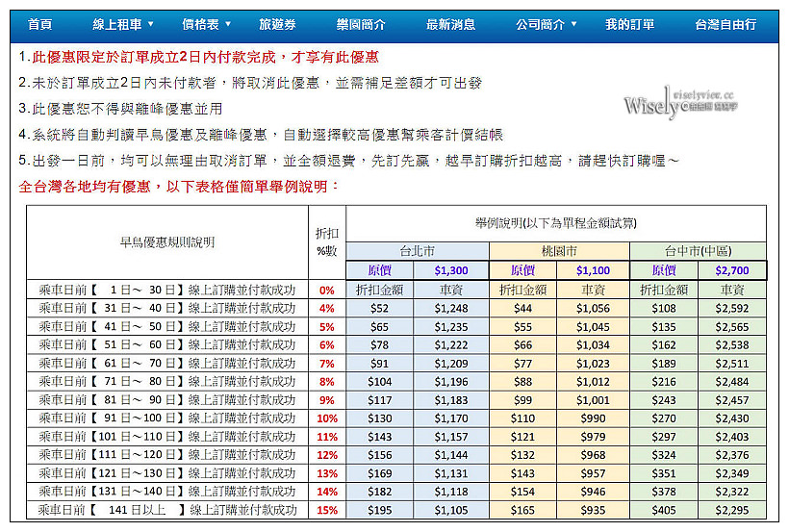Click the 10% discount percentage cell
This screenshot has height=532, width=789.
(327, 418)
